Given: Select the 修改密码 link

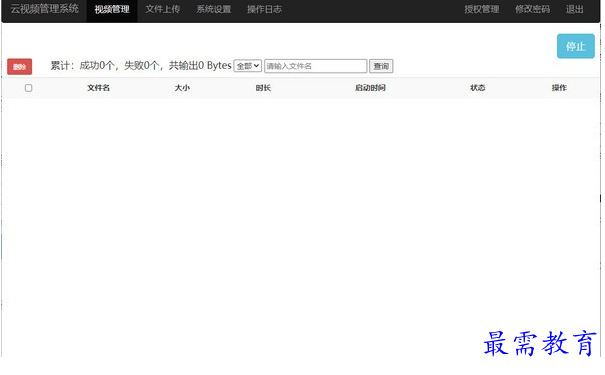Looking at the screenshot, I should click(532, 9).
